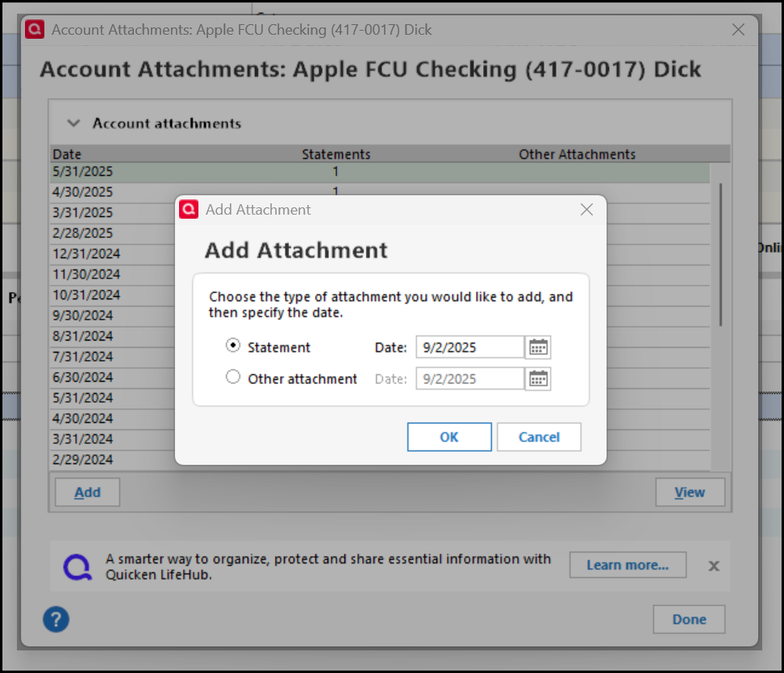
Task: Collapse the Account attachments section
Action: [73, 123]
